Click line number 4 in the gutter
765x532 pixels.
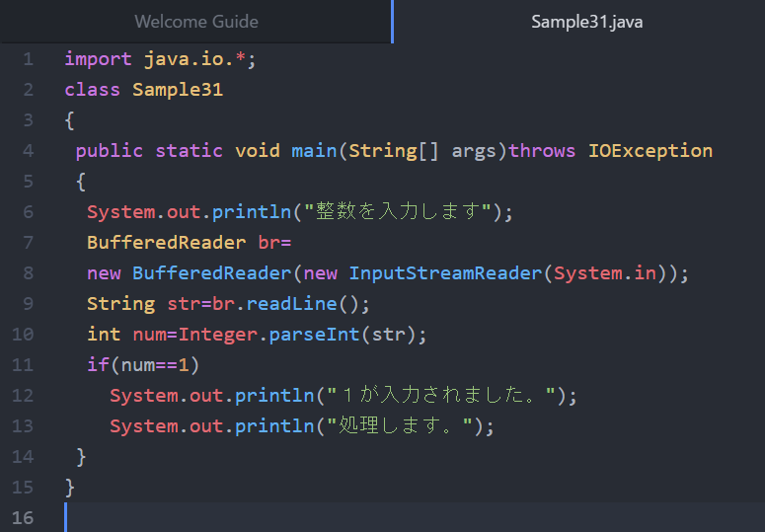pos(29,151)
